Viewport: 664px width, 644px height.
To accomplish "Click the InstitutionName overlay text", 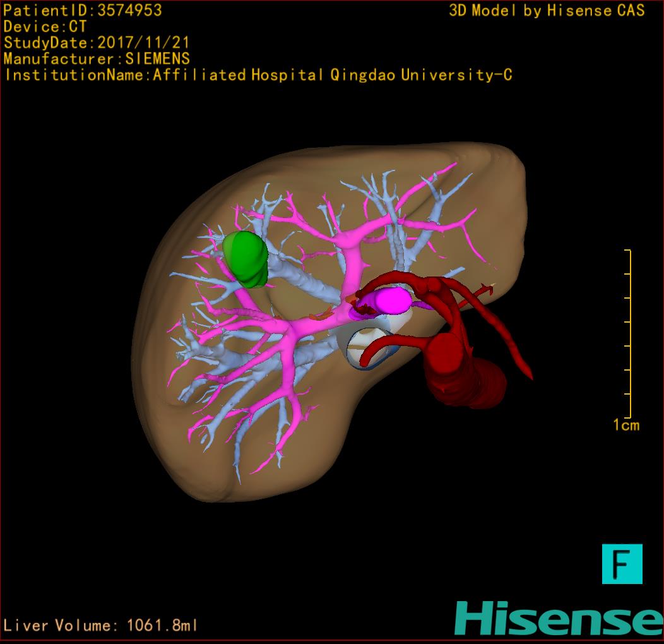I will [258, 75].
